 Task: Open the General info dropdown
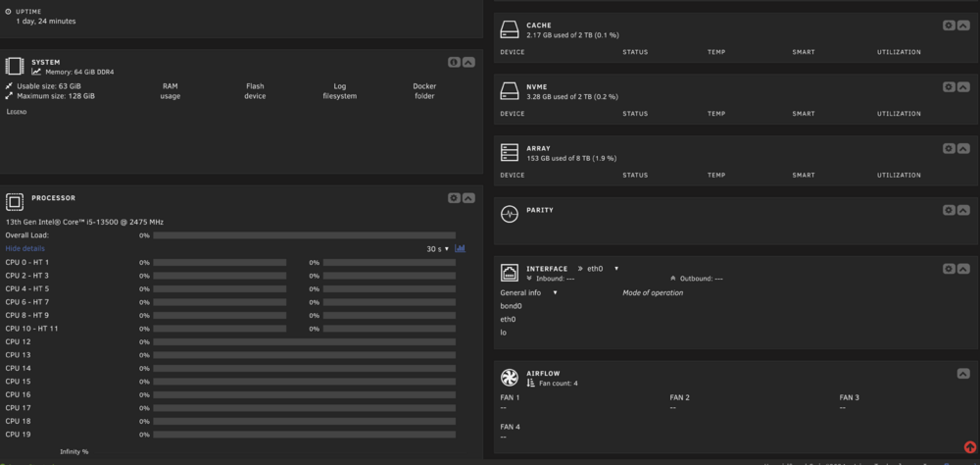pyautogui.click(x=528, y=293)
